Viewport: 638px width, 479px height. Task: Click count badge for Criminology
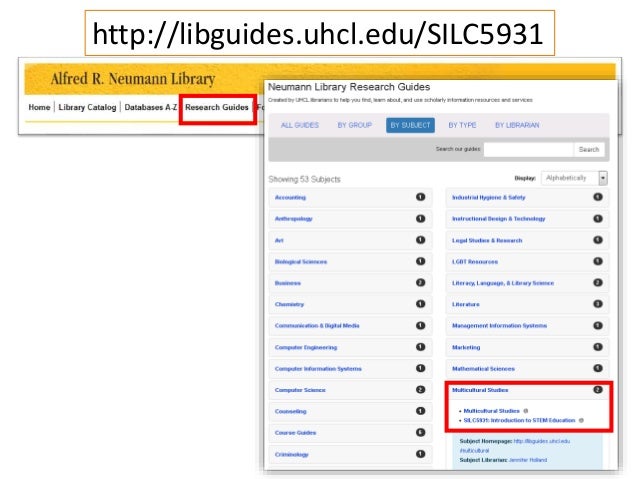click(420, 454)
